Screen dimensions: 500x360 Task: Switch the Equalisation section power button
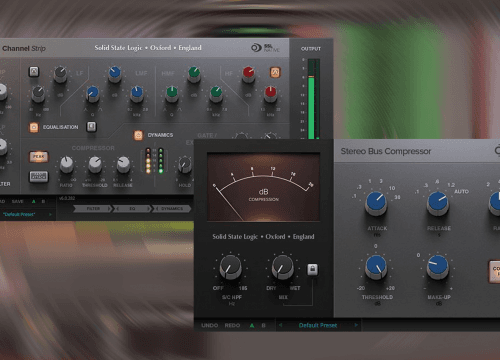tap(34, 127)
